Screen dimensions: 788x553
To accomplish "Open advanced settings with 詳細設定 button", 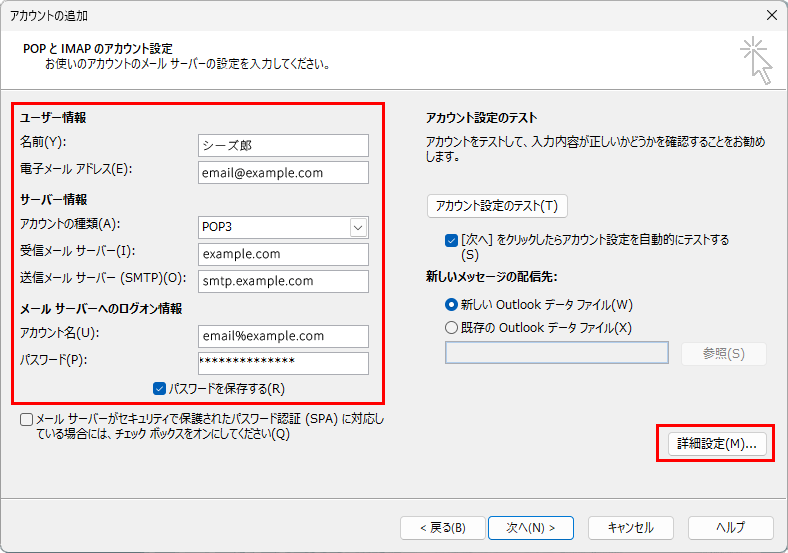I will pyautogui.click(x=715, y=444).
